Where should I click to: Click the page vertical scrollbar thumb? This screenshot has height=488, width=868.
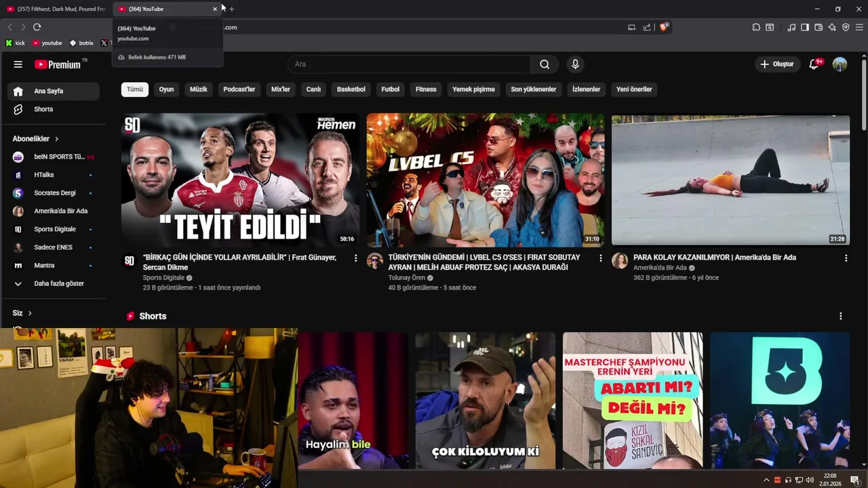864,94
